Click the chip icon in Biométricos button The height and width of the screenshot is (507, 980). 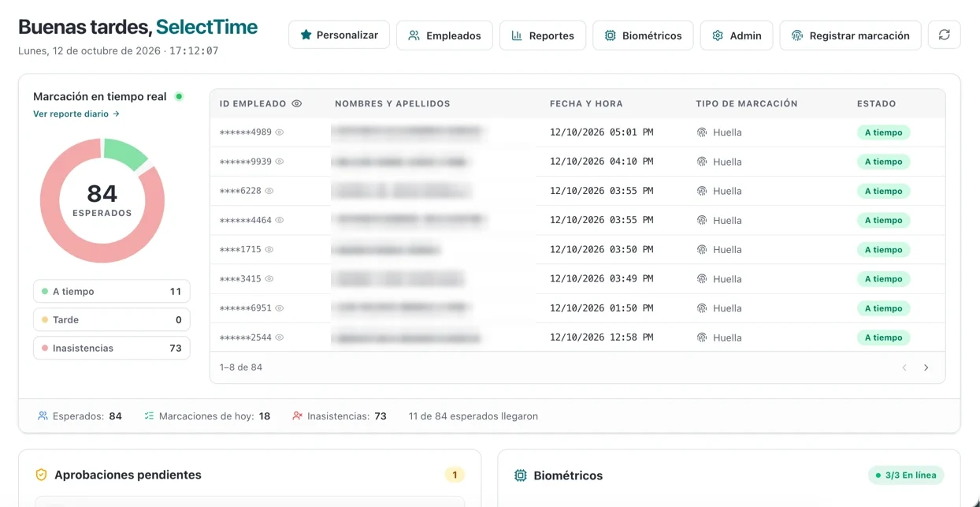point(610,35)
